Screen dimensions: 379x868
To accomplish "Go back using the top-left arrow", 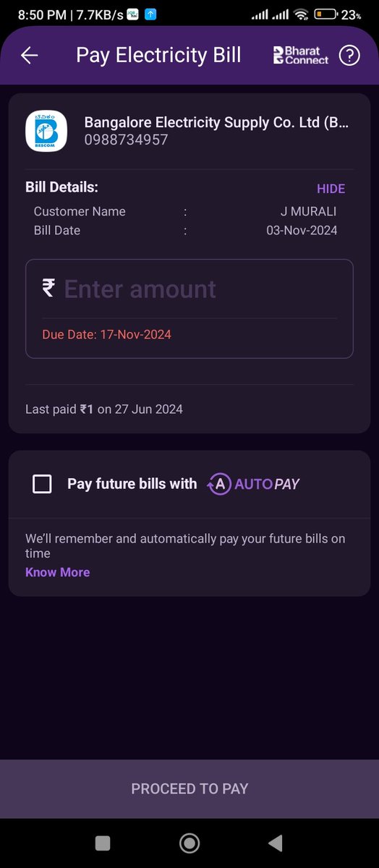I will point(29,56).
